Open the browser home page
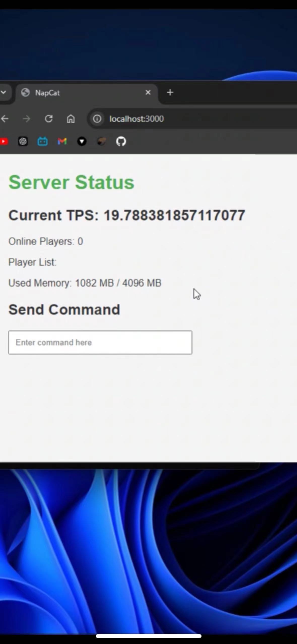This screenshot has height=644, width=297. coord(71,119)
